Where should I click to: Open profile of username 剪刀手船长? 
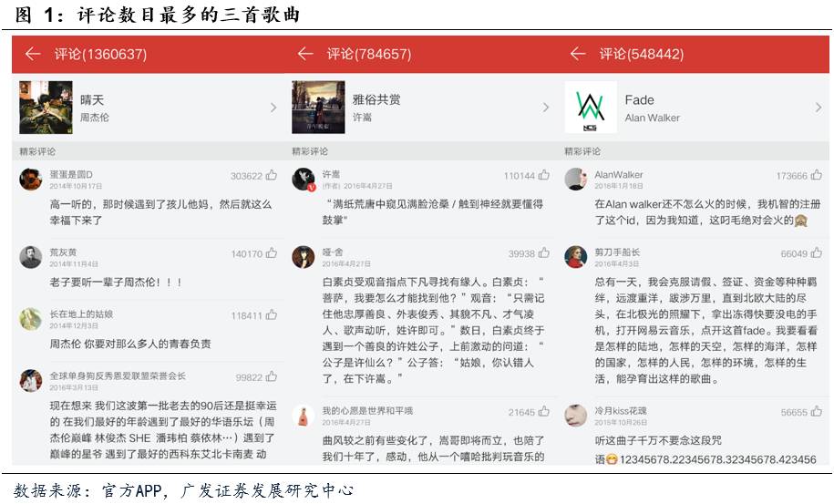point(617,252)
